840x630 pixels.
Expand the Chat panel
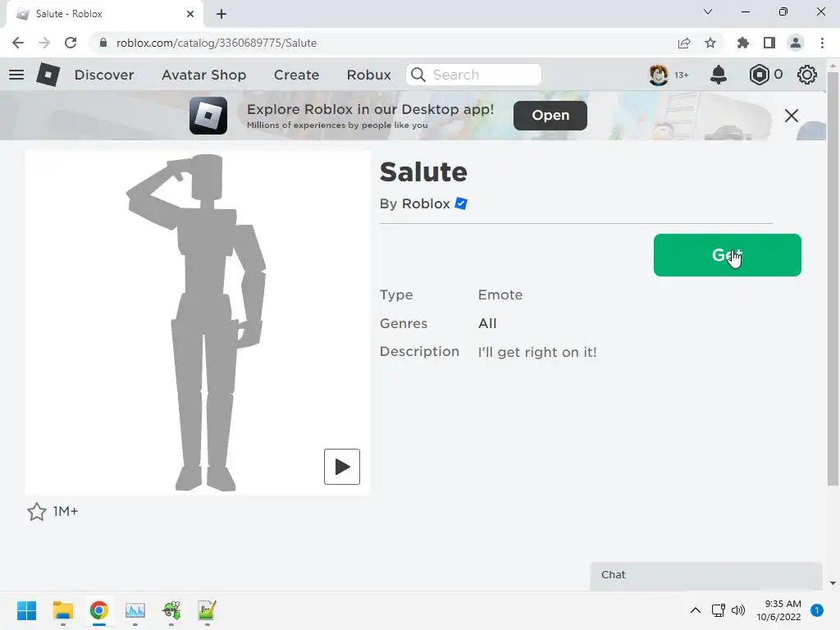pos(706,576)
